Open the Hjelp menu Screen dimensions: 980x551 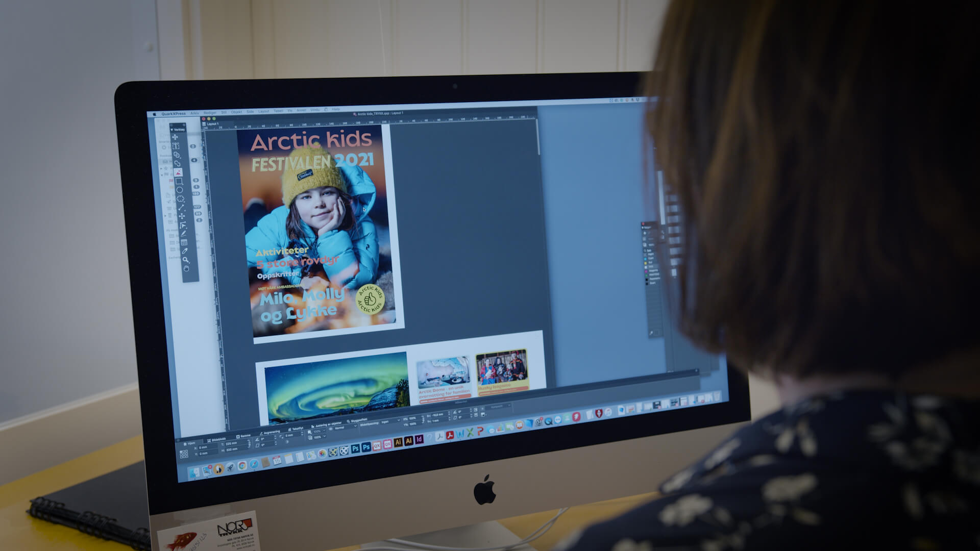[335, 109]
